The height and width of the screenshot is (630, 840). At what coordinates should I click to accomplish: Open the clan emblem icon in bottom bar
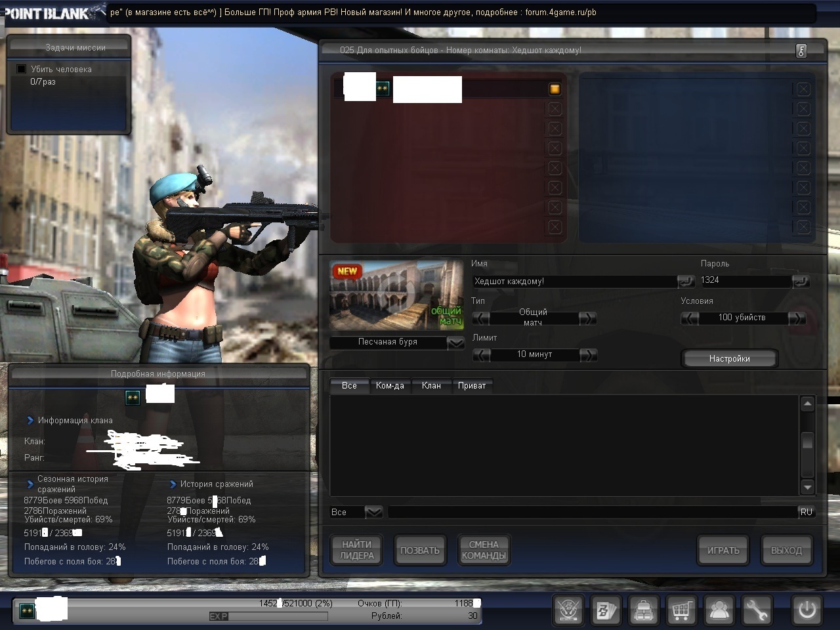(568, 611)
